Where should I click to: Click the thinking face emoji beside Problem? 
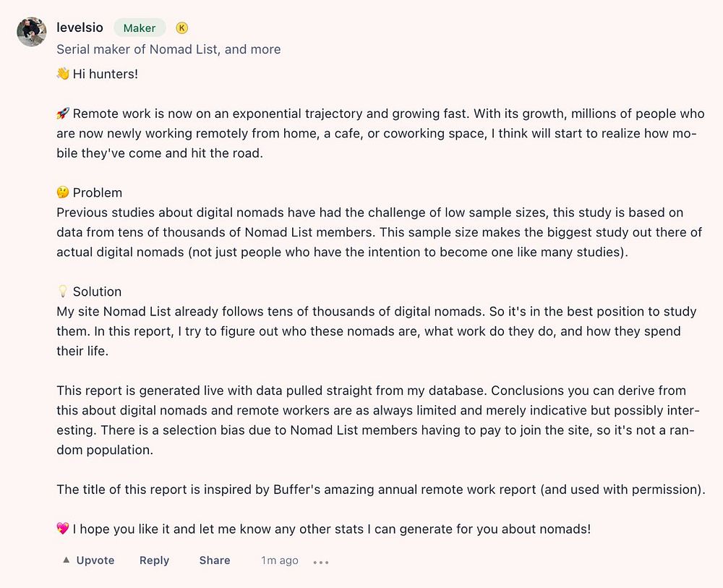pyautogui.click(x=63, y=192)
